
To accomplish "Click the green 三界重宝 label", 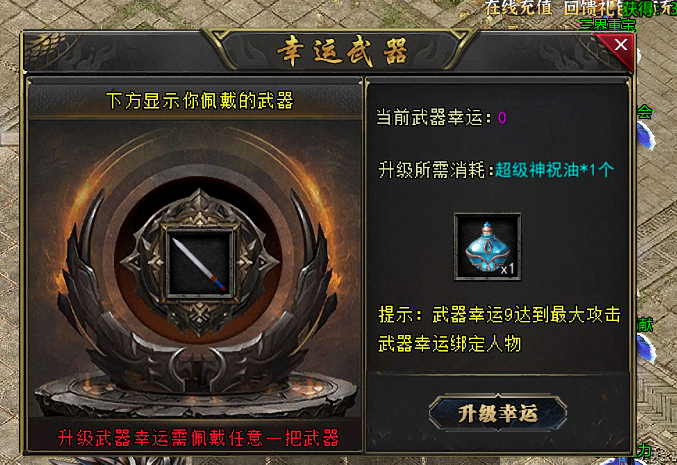I will click(608, 24).
